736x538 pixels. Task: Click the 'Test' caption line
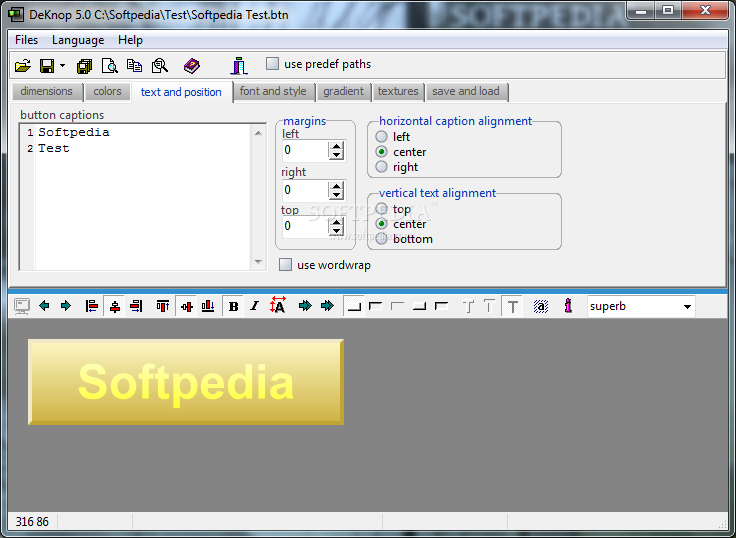(54, 148)
